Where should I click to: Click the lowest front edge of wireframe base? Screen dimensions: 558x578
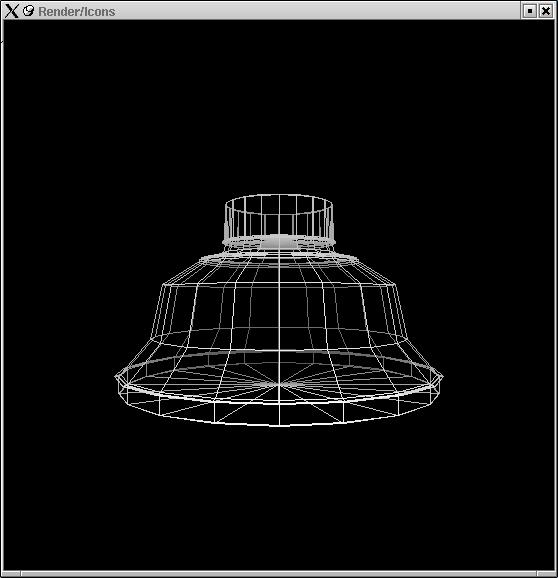pyautogui.click(x=279, y=425)
